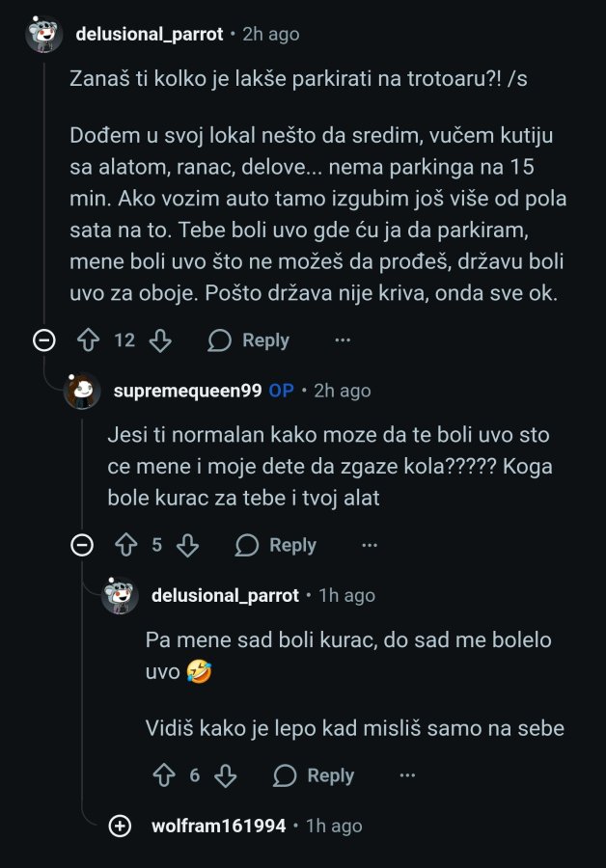Collapse the top delusional_parrot comment thread

(43, 340)
